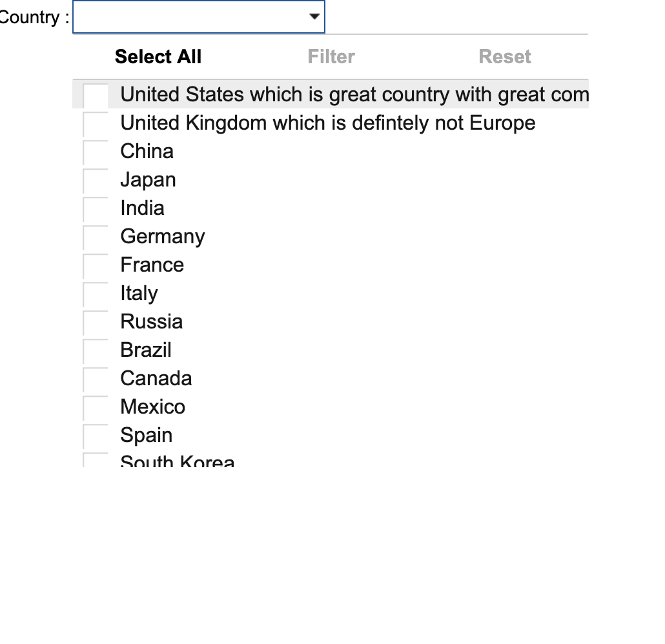Image resolution: width=665 pixels, height=644 pixels.
Task: Select Mexico in the list
Action: pyautogui.click(x=153, y=407)
